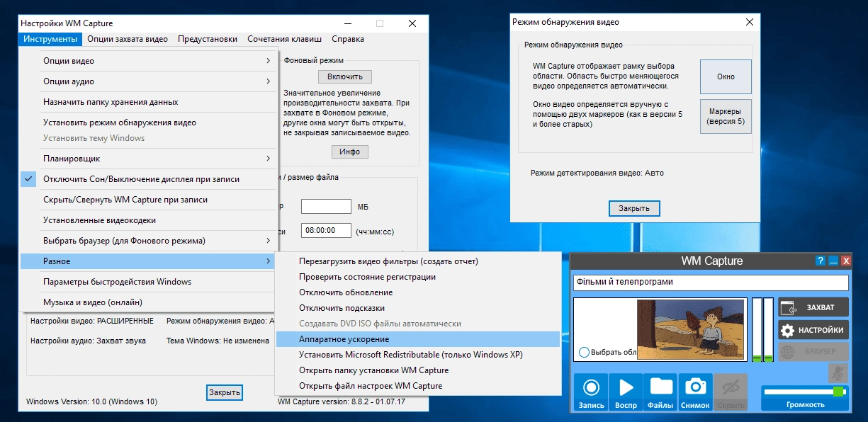
Task: Uncheck Отключить Сон/Выключение дисплея при записи
Action: 149,179
